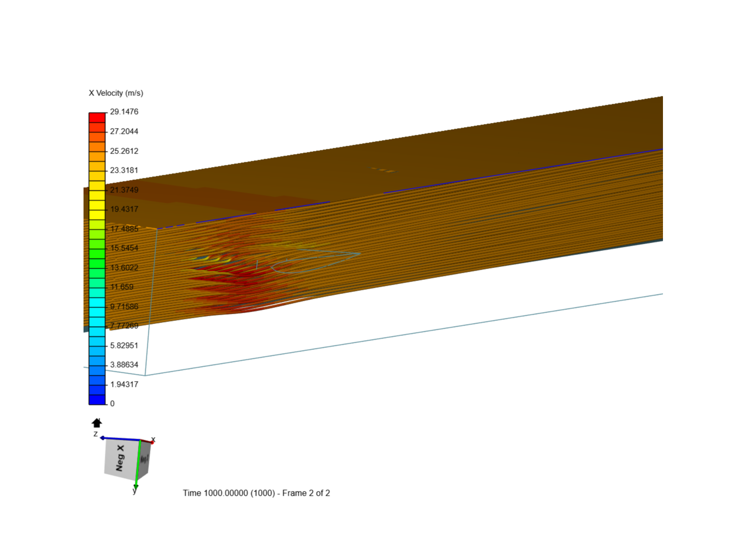Click the green y axis arrow
The width and height of the screenshot is (747, 560).
[137, 465]
